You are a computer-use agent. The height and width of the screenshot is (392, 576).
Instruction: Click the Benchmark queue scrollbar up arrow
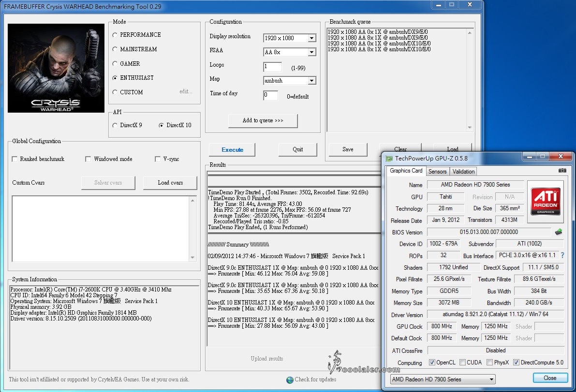[470, 33]
